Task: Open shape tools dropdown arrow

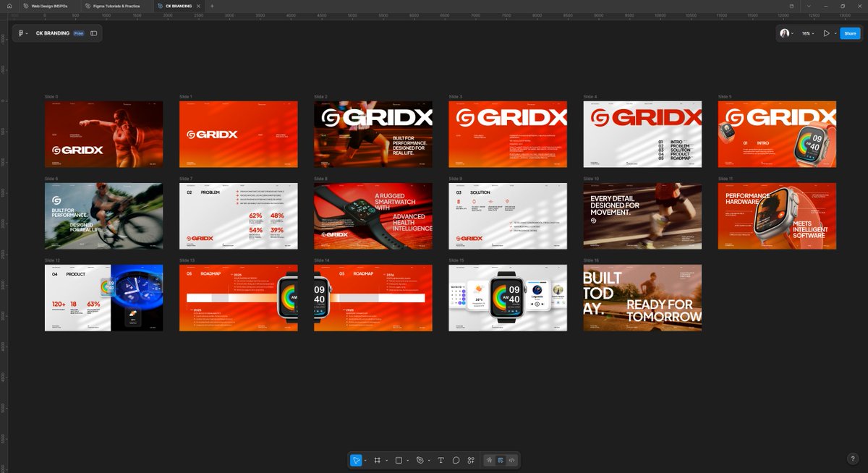Action: (x=408, y=460)
